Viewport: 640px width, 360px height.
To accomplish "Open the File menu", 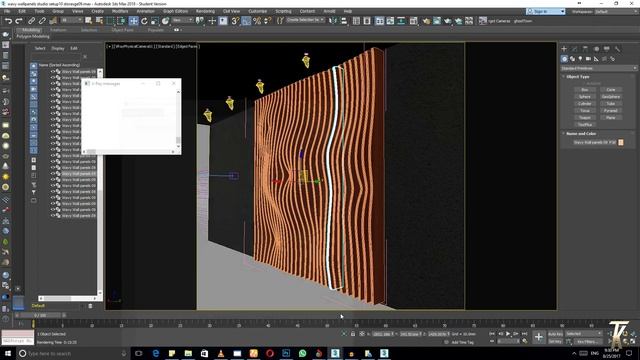I will tap(7, 11).
